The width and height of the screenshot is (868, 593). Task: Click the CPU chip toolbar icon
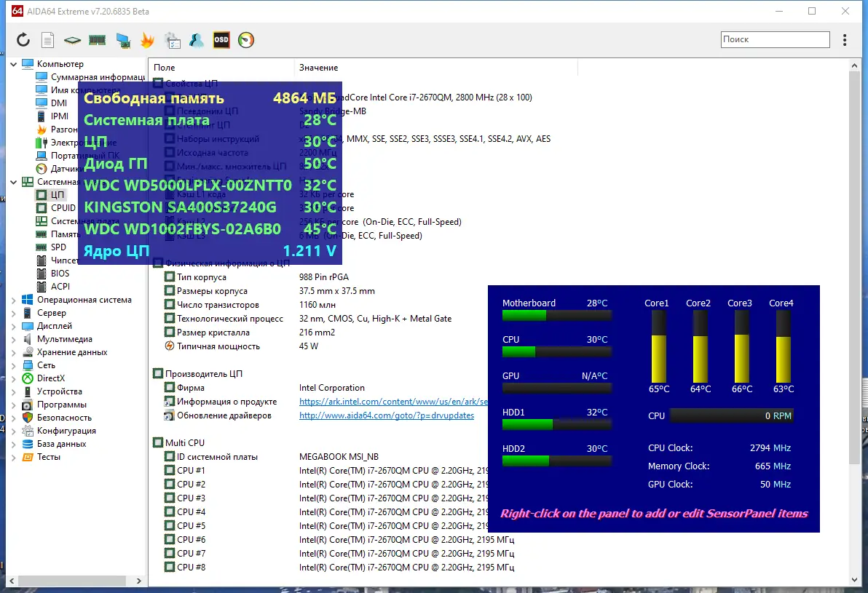72,40
